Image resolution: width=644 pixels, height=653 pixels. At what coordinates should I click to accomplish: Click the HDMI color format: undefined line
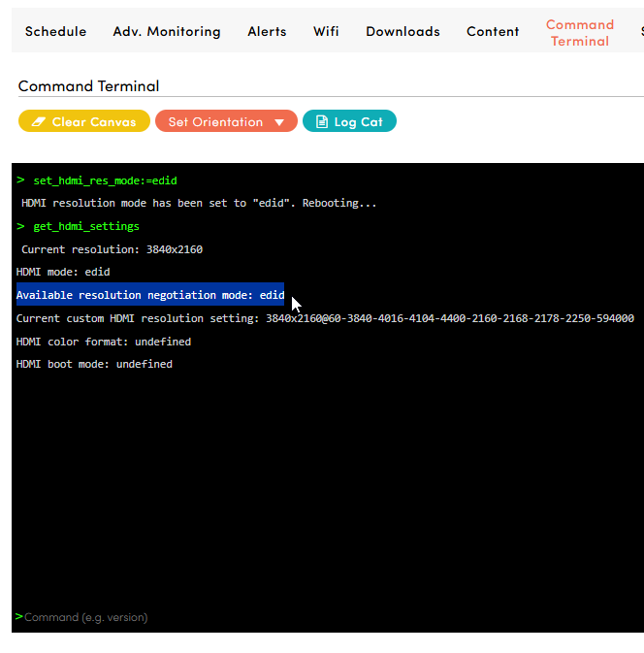(104, 342)
